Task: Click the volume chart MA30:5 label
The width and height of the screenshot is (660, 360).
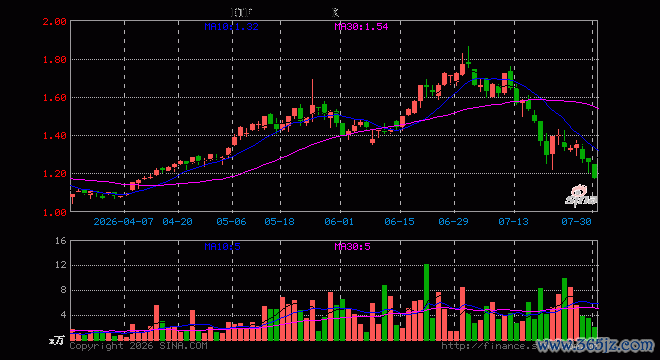Action: (352, 246)
